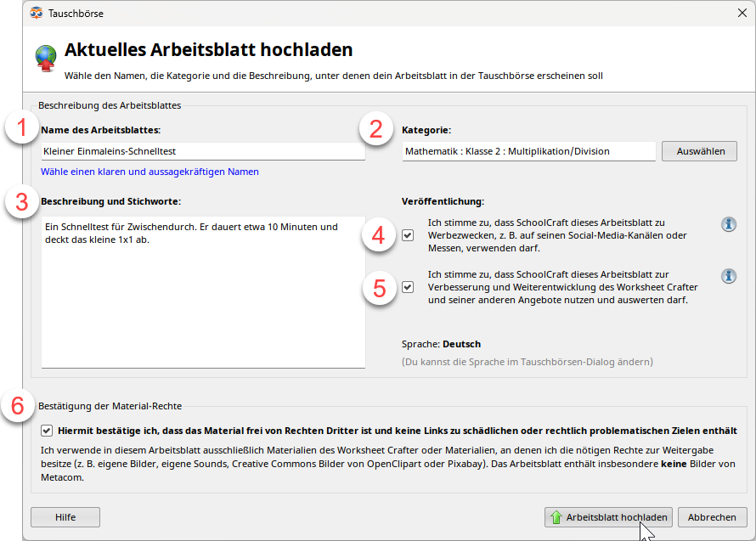Place cursor in the Name des Arbeitsblattes field
756x541 pixels.
coord(204,151)
